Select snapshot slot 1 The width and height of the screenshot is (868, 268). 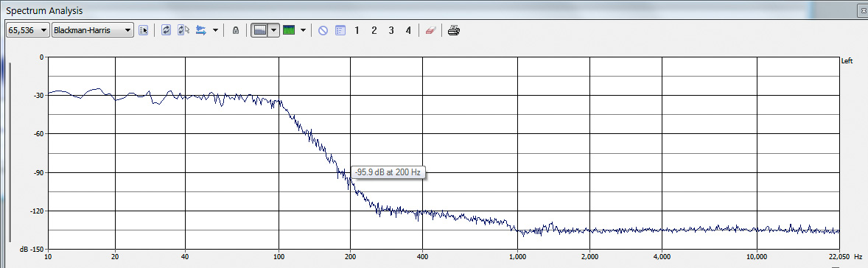357,30
